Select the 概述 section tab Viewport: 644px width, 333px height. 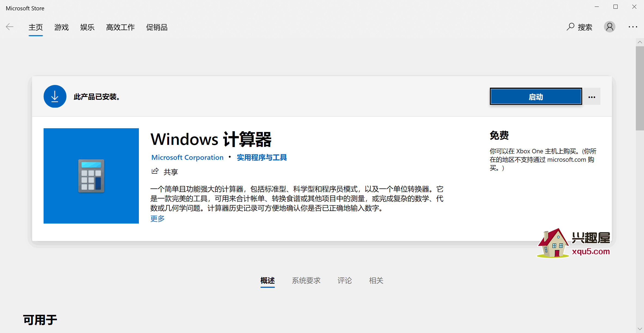(x=267, y=280)
